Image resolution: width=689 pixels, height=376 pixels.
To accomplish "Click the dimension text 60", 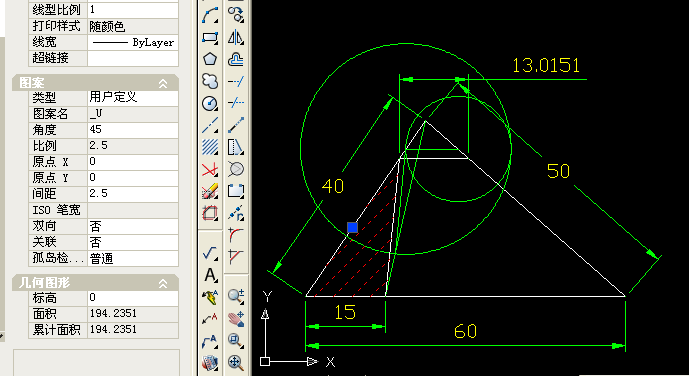I will click(x=465, y=331).
